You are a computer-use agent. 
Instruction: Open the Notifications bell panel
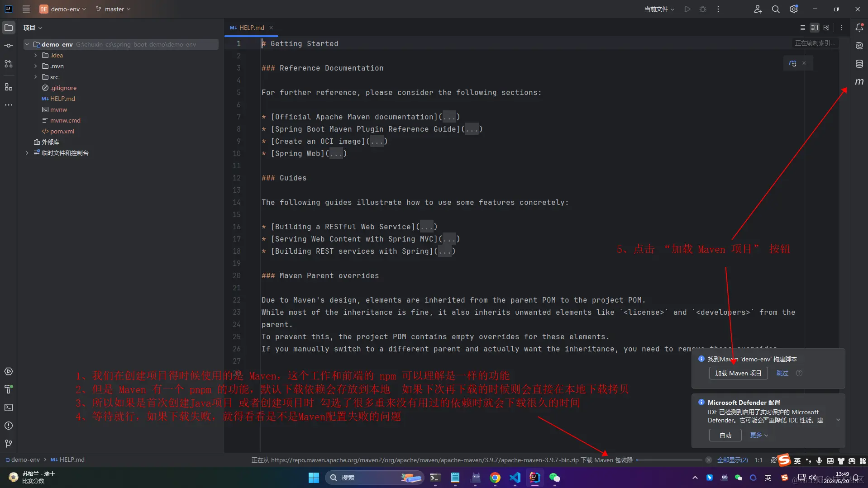coord(859,28)
